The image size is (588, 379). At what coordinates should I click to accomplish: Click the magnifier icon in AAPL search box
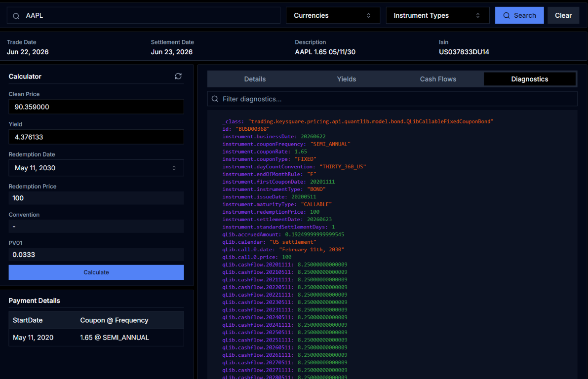click(x=16, y=16)
